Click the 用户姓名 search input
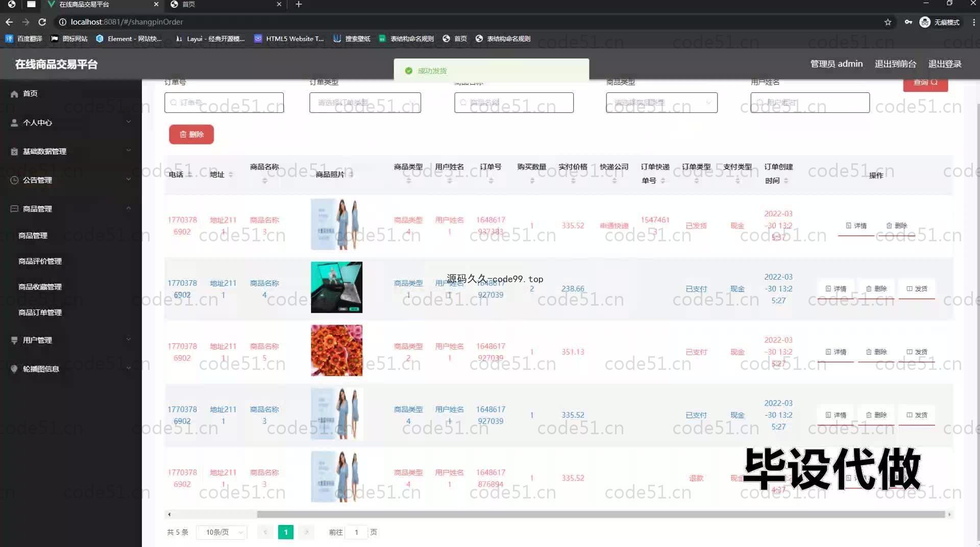 pyautogui.click(x=810, y=103)
